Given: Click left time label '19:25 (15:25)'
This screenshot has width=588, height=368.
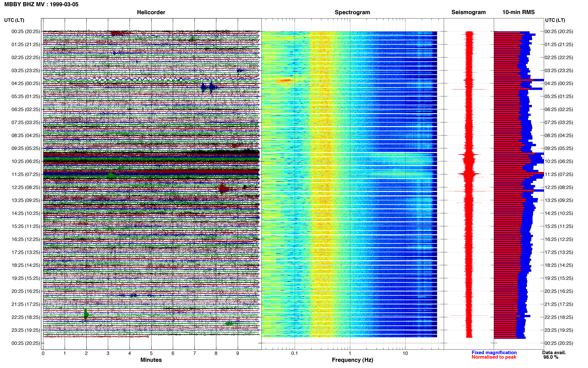Looking at the screenshot, I should (26, 278).
